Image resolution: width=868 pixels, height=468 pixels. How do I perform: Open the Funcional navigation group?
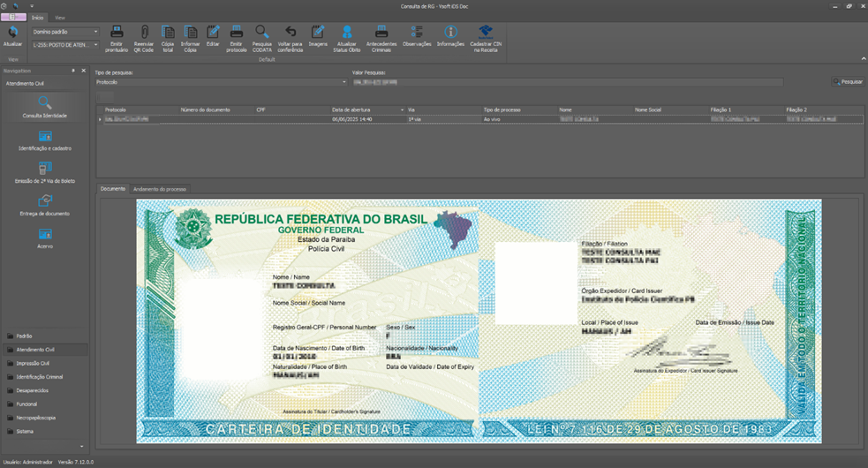pyautogui.click(x=45, y=404)
